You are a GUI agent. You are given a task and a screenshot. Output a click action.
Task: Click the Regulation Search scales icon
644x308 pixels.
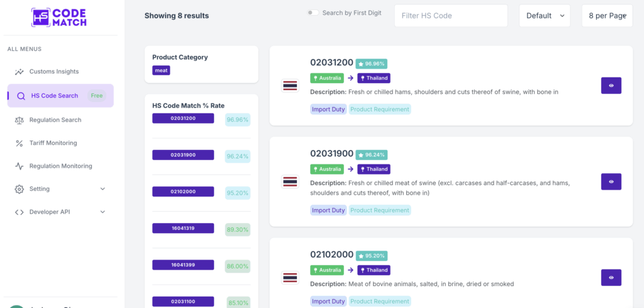(x=19, y=120)
